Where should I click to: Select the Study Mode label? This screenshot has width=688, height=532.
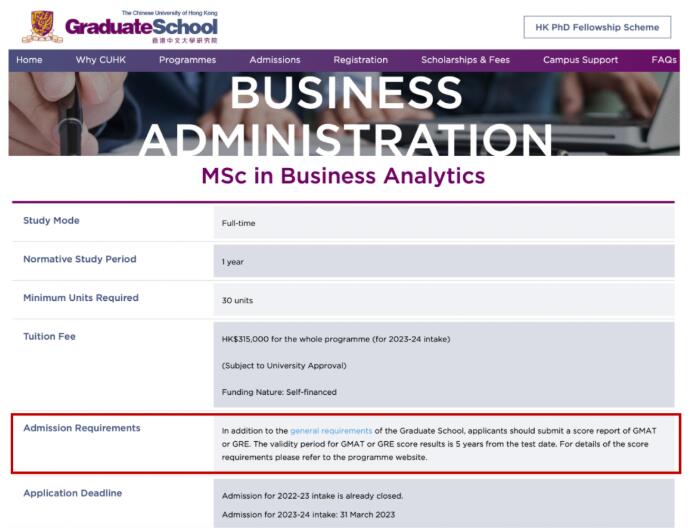(x=51, y=220)
